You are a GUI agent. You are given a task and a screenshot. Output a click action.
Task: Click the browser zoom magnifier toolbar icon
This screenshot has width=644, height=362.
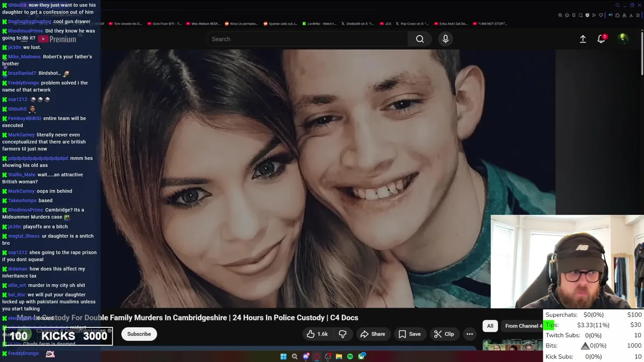560,15
